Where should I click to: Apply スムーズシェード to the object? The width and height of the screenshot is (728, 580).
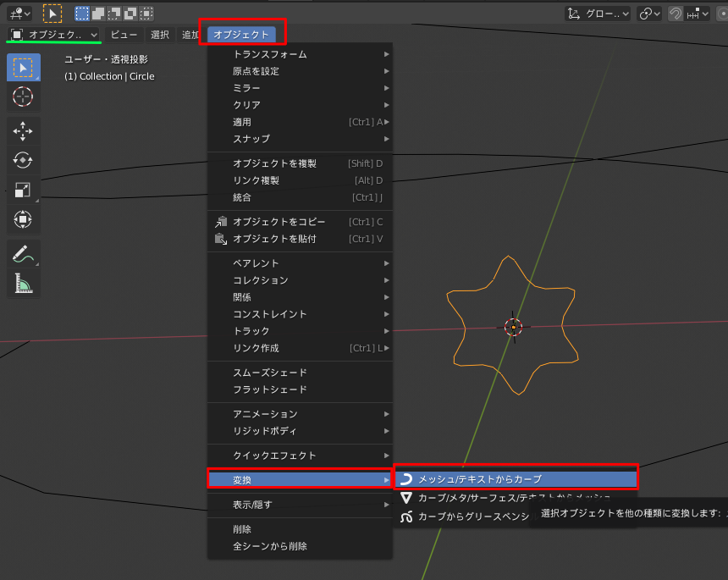[x=300, y=373]
